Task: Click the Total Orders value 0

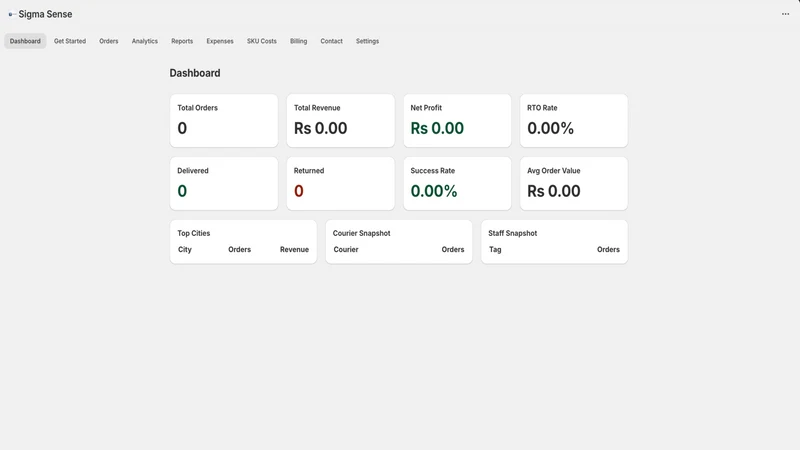Action: click(182, 128)
